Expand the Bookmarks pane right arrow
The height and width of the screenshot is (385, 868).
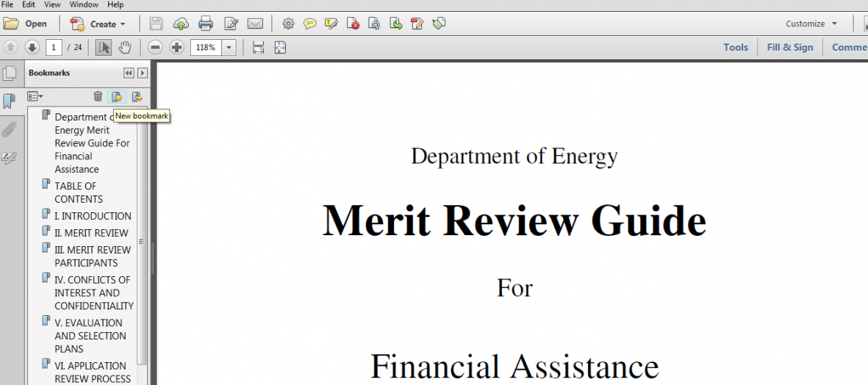click(x=143, y=73)
